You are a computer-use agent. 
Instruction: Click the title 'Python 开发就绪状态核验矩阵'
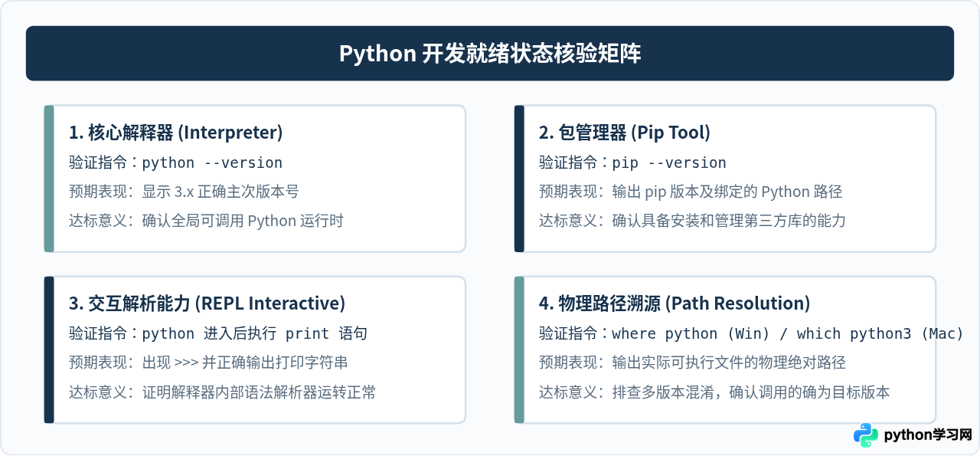coord(490,54)
